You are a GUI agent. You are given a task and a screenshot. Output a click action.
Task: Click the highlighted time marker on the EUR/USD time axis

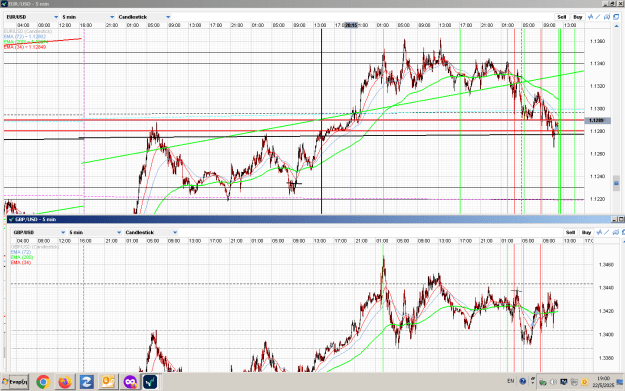(x=351, y=25)
